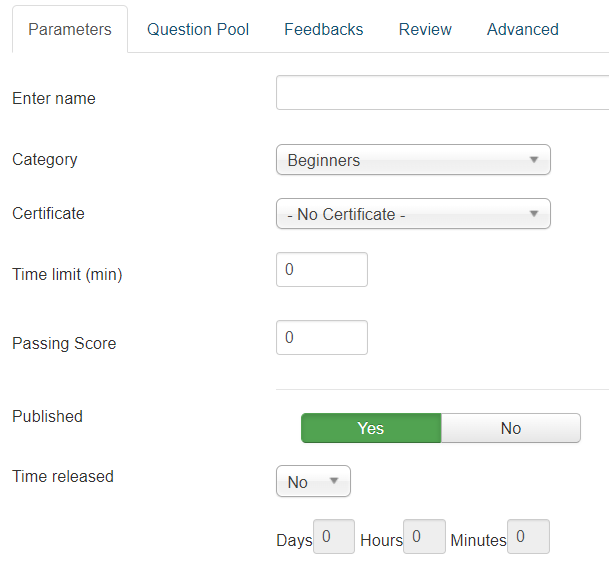
Task: Click the Hours input field
Action: [424, 537]
